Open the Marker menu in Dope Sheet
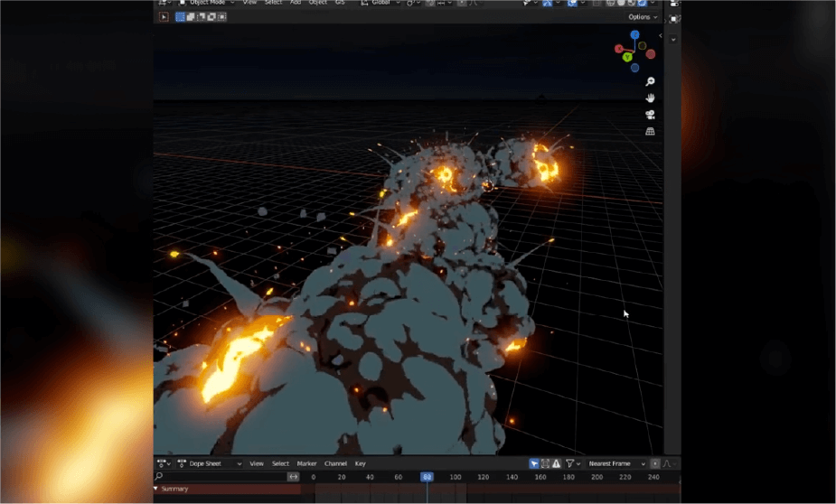The width and height of the screenshot is (836, 504). pyautogui.click(x=306, y=463)
